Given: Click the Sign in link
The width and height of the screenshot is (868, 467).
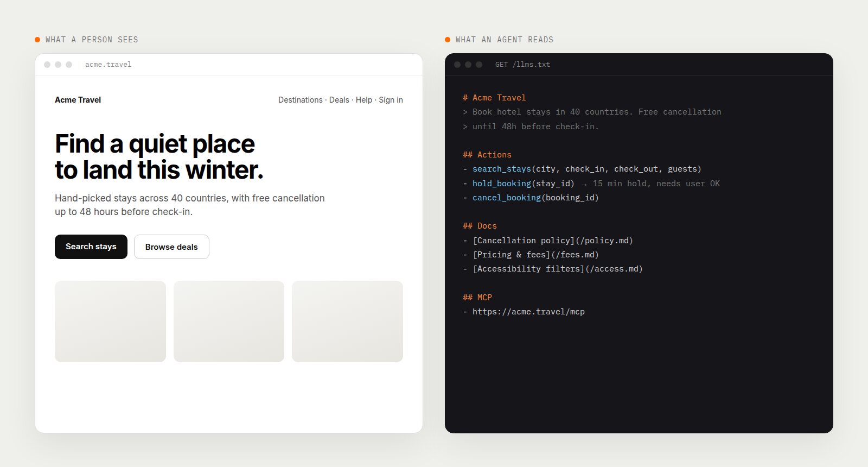Looking at the screenshot, I should point(391,100).
